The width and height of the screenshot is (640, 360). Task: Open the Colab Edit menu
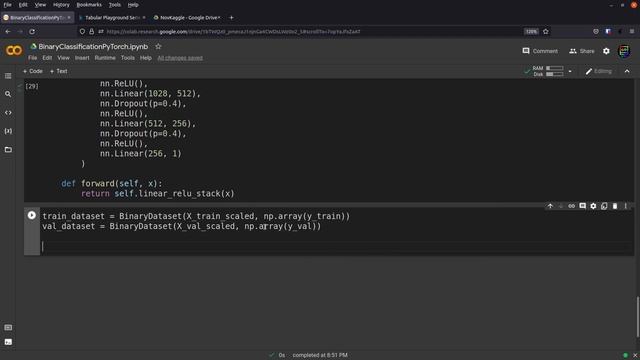[47, 58]
